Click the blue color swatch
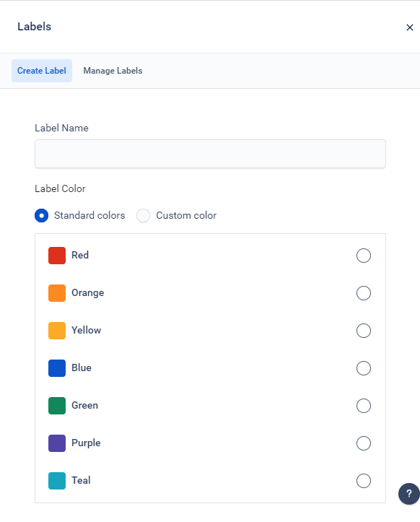Screen dimensions: 420x522 tap(57, 368)
